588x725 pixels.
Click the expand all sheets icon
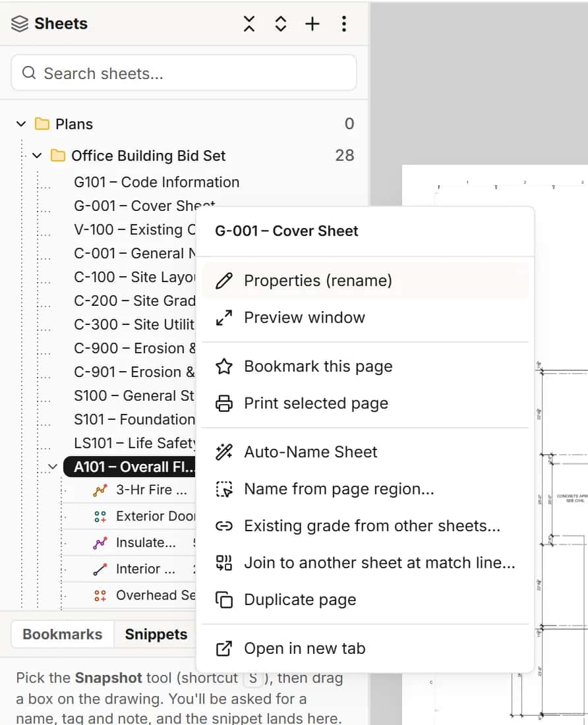(281, 24)
